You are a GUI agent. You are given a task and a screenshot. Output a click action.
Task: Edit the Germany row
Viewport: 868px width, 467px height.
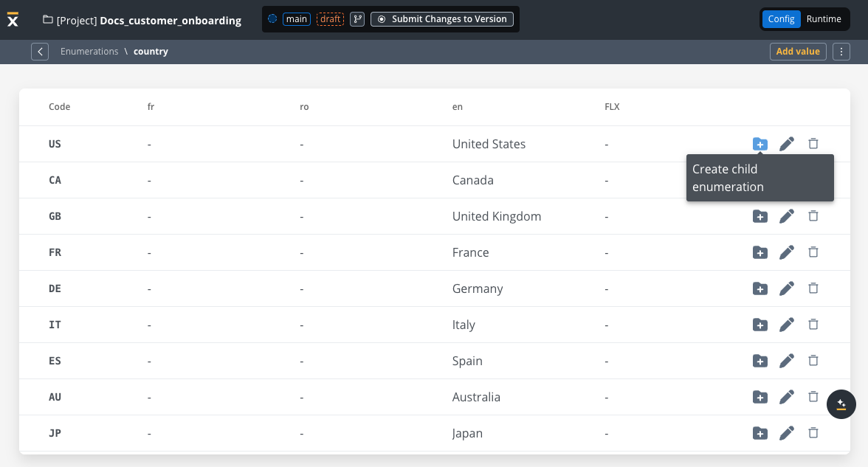coord(787,288)
